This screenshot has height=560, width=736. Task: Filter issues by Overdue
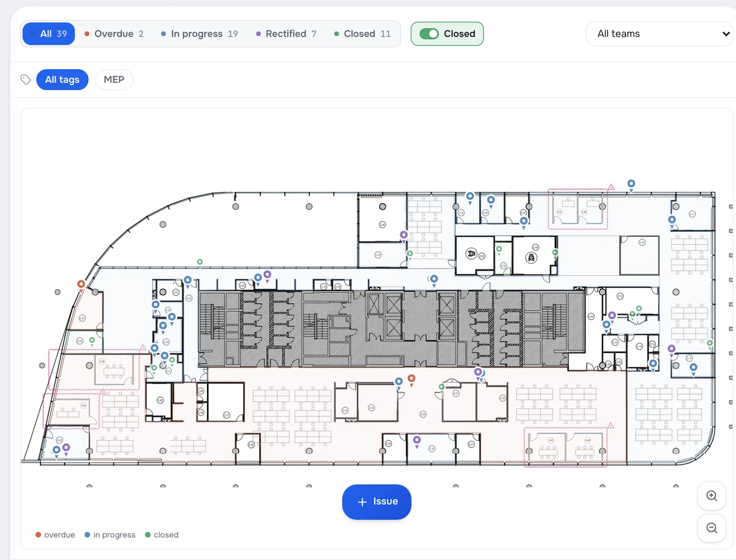(x=114, y=34)
